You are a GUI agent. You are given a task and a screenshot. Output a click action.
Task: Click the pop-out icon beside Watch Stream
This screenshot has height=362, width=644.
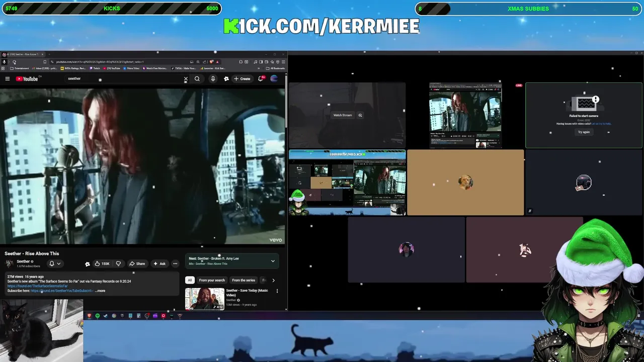click(360, 115)
